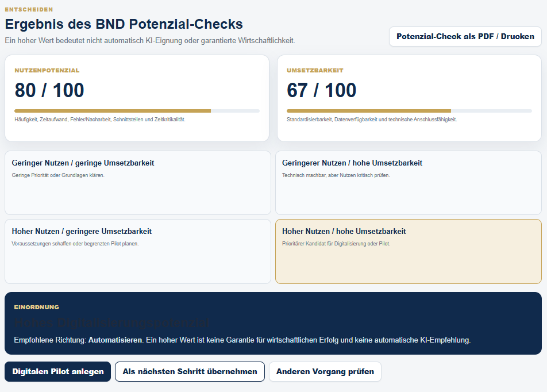Click text 'Häufigkeit, Zeitaufwand, Fehler/Nacharbeit' description
Screen dimensions: 547x392
coord(100,120)
